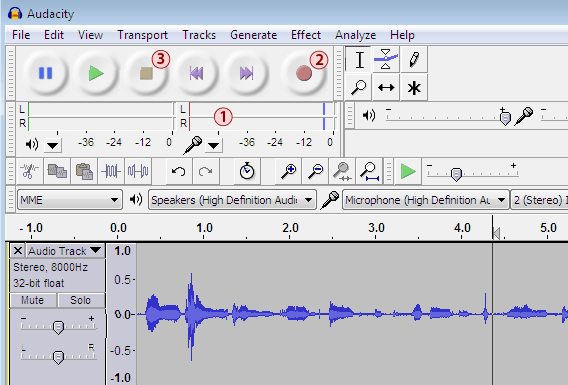Click the track pan slider thumb

point(58,357)
